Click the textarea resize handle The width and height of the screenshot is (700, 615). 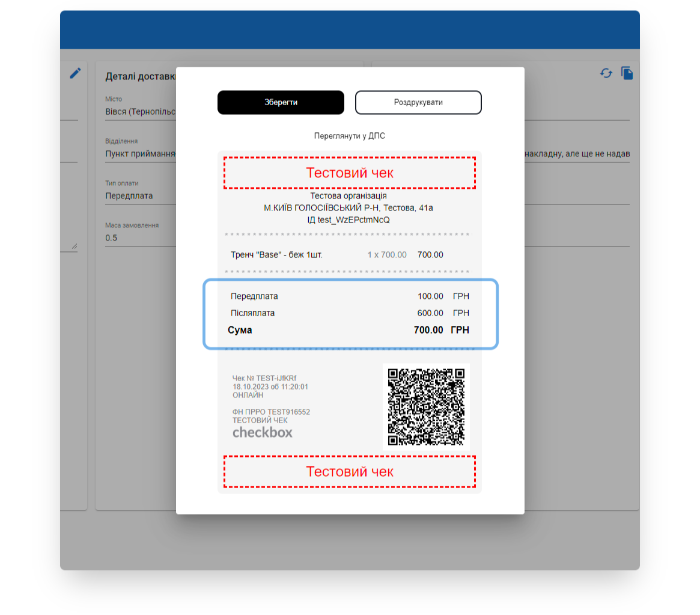[x=75, y=246]
